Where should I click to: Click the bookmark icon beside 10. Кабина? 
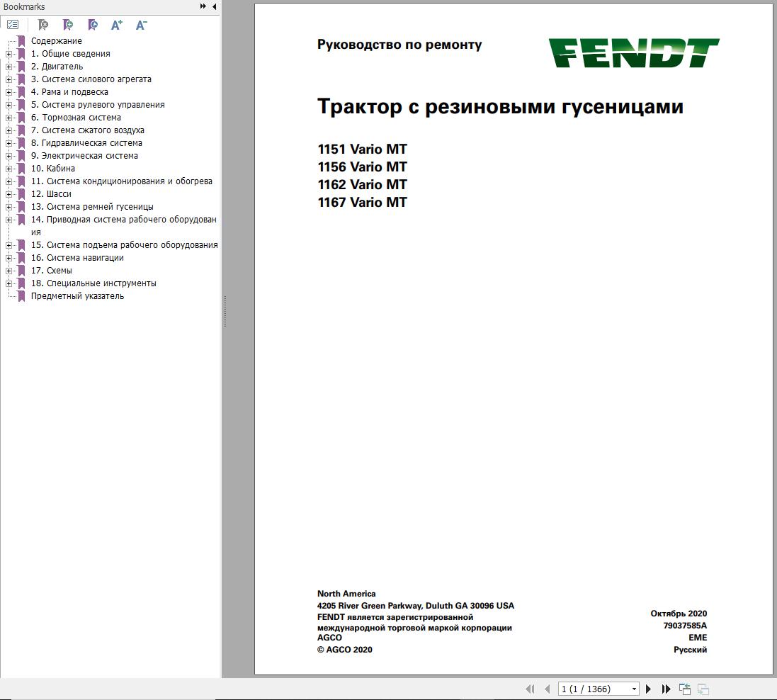click(x=21, y=169)
